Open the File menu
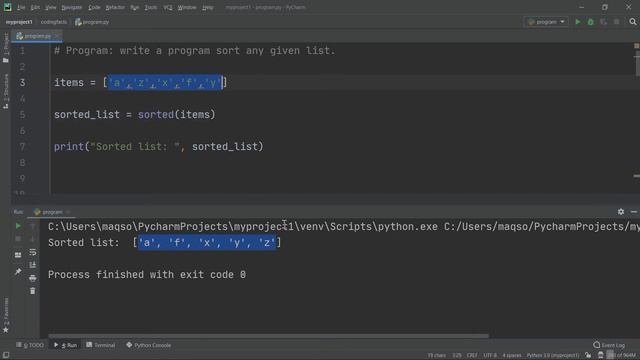The height and width of the screenshot is (360, 640). (21, 7)
